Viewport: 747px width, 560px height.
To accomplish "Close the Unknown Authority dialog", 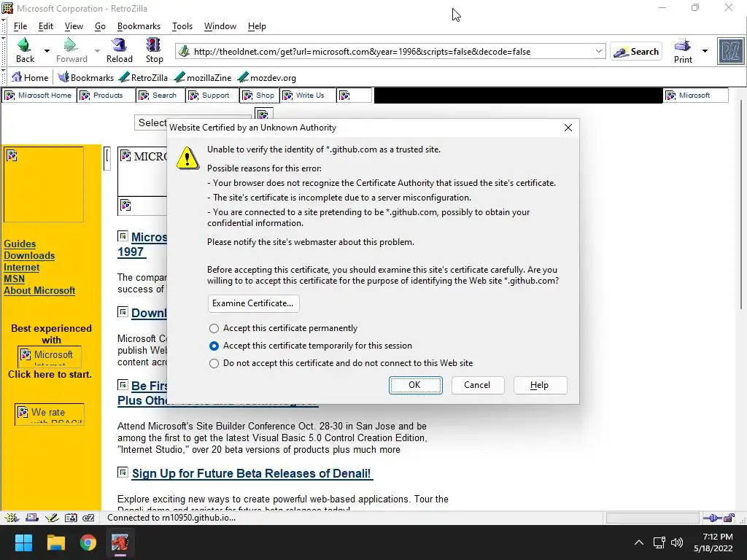I will point(568,128).
